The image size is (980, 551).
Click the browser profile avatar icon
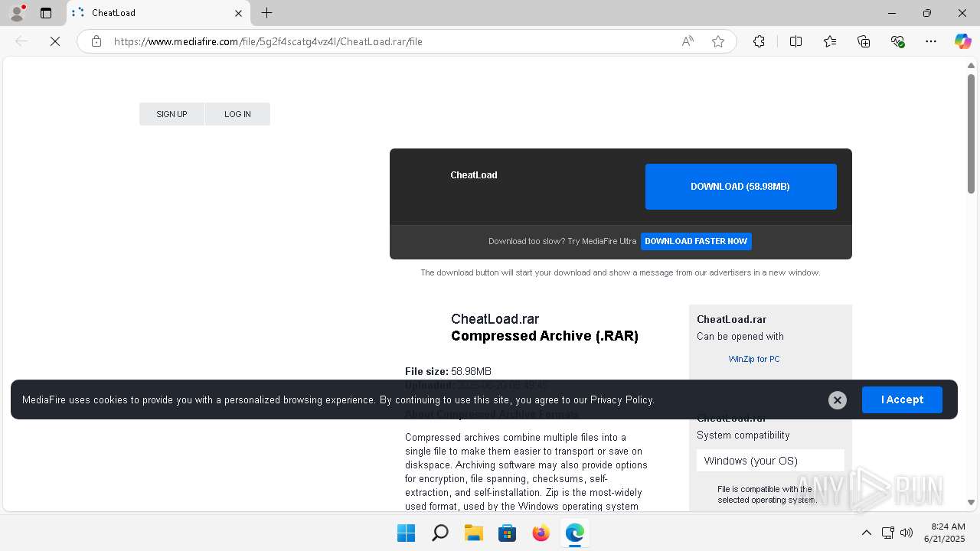(17, 13)
